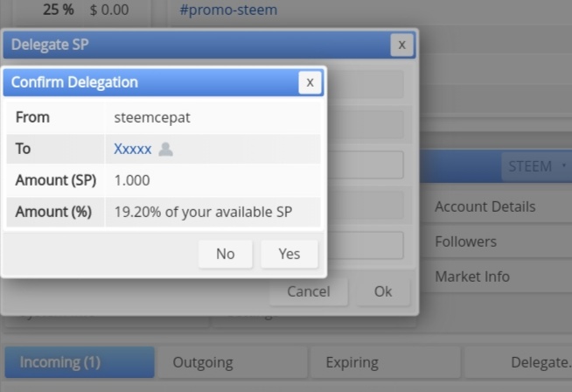Select the 1.000 amount value
The height and width of the screenshot is (392, 572).
132,180
